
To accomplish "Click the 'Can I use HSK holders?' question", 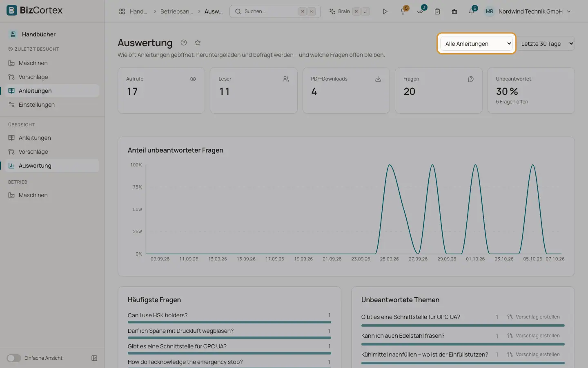I will tap(158, 315).
